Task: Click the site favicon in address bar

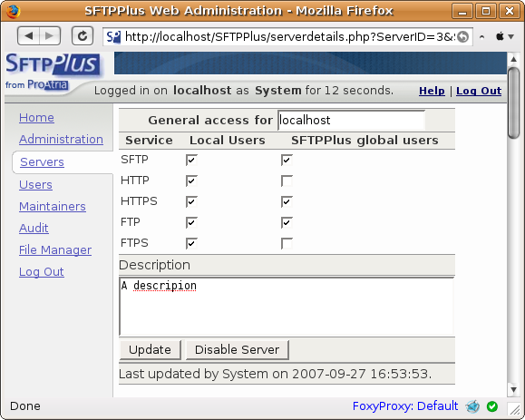Action: point(113,36)
